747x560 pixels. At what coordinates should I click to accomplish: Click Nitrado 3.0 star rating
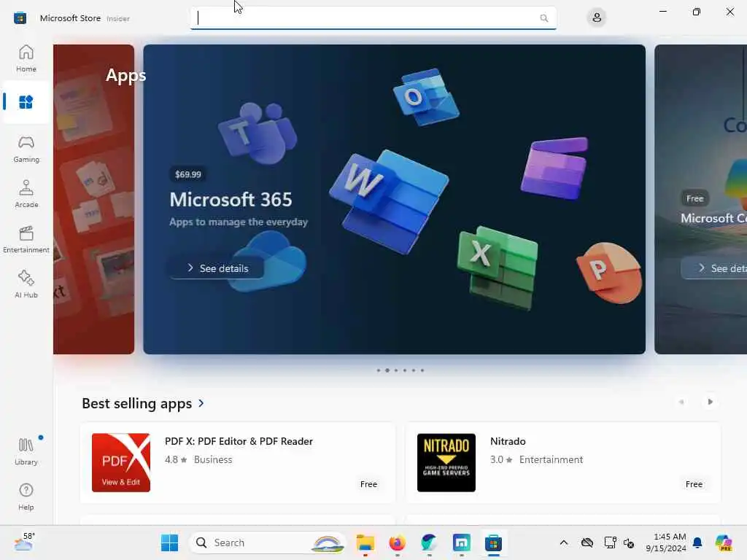coord(500,459)
